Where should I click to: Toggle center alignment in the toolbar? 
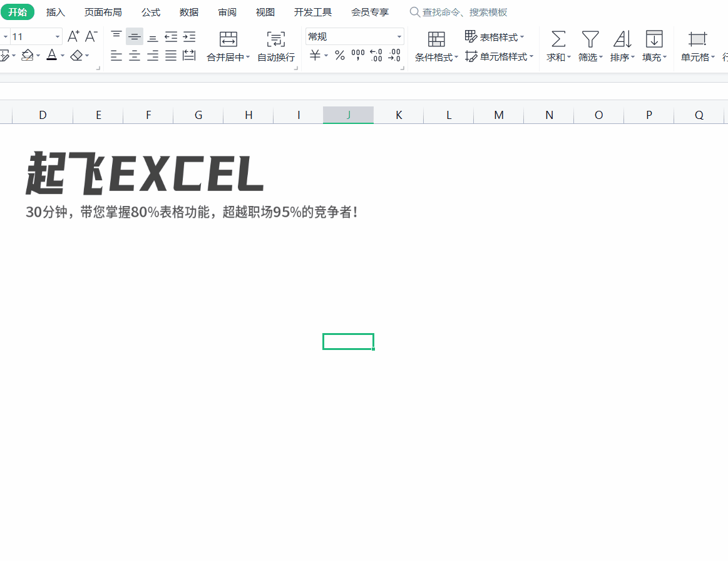pos(134,56)
